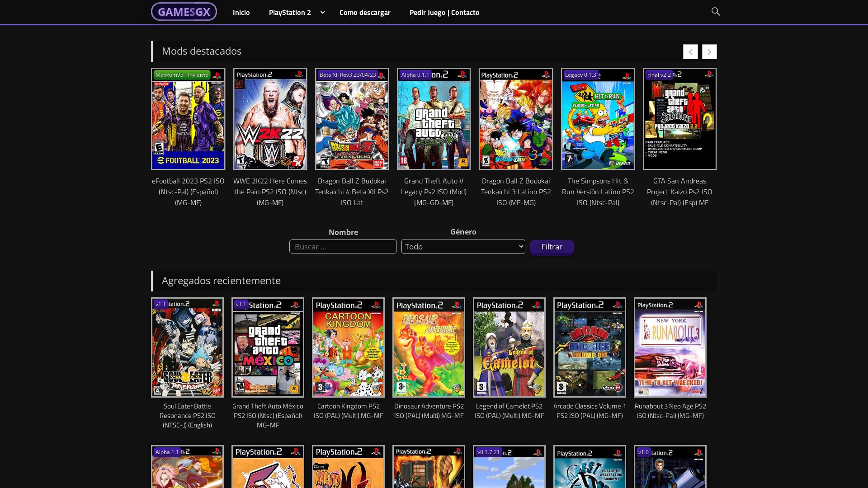Open Budokai Tenkaichi 4 cover thumbnail
868x488 pixels.
tap(352, 119)
